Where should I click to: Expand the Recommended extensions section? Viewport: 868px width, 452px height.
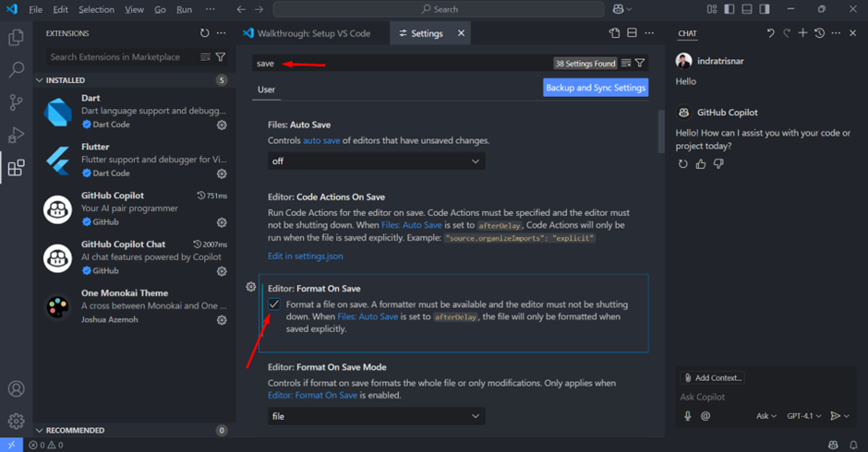(135, 430)
